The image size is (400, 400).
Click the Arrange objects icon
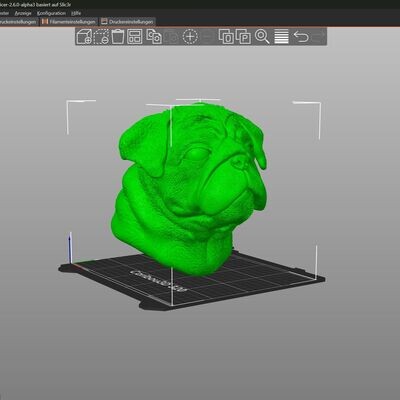[x=135, y=37]
